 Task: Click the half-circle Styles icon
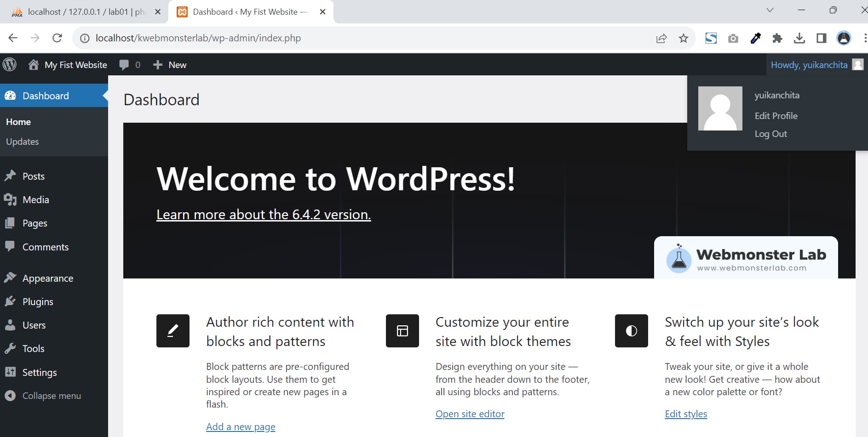(x=632, y=331)
